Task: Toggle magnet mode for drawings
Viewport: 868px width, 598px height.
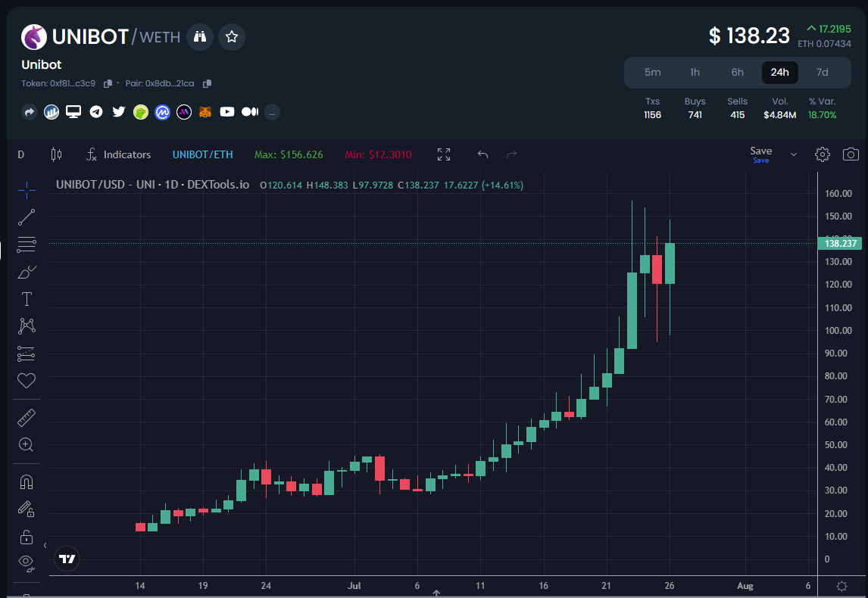Action: tap(26, 482)
